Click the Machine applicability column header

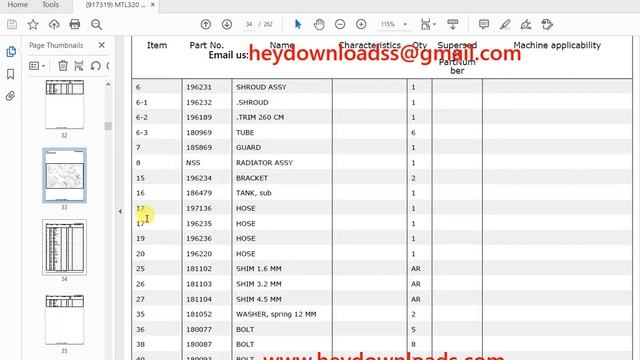(557, 45)
